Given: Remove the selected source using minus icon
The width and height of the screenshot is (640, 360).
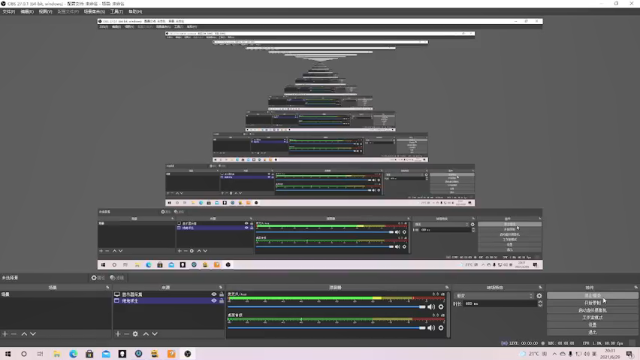Looking at the screenshot, I should point(126,334).
